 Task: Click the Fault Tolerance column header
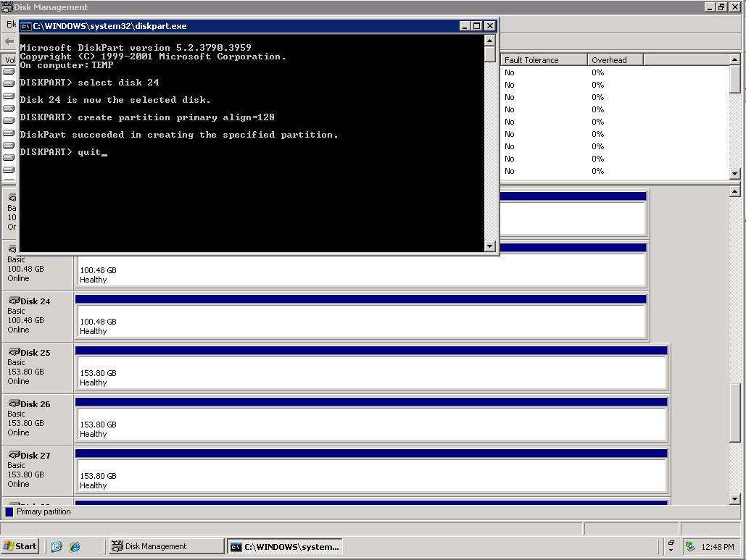pos(542,59)
